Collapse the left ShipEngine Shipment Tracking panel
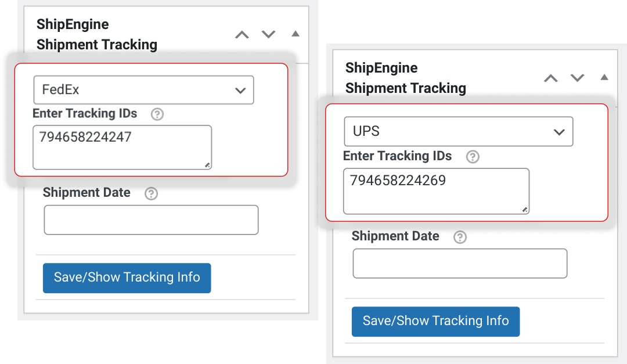The image size is (627, 364). (295, 34)
